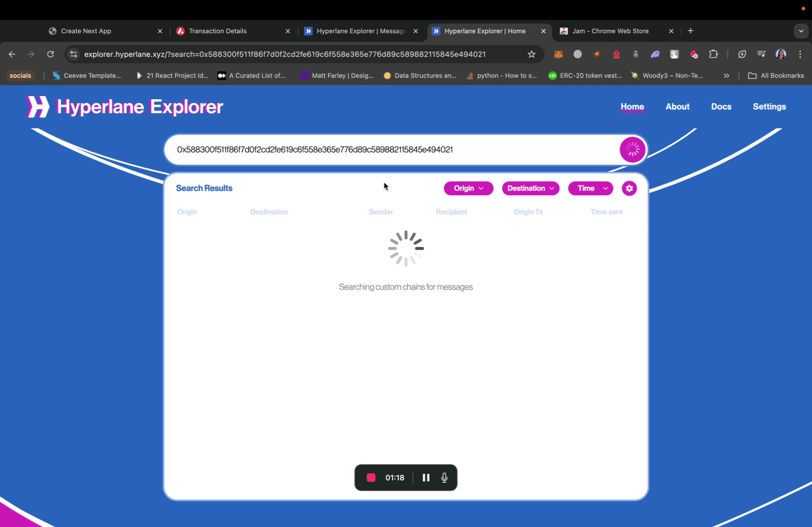Viewport: 812px width, 527px height.
Task: Open a new browser tab
Action: [691, 31]
